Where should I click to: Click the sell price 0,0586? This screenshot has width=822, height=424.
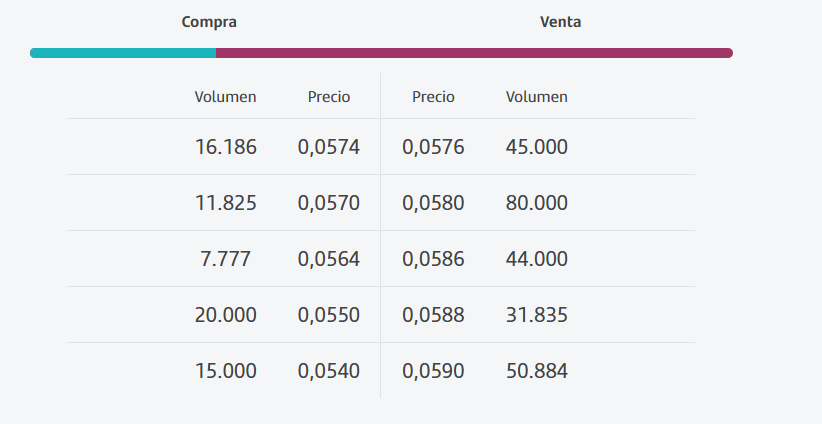click(x=433, y=259)
